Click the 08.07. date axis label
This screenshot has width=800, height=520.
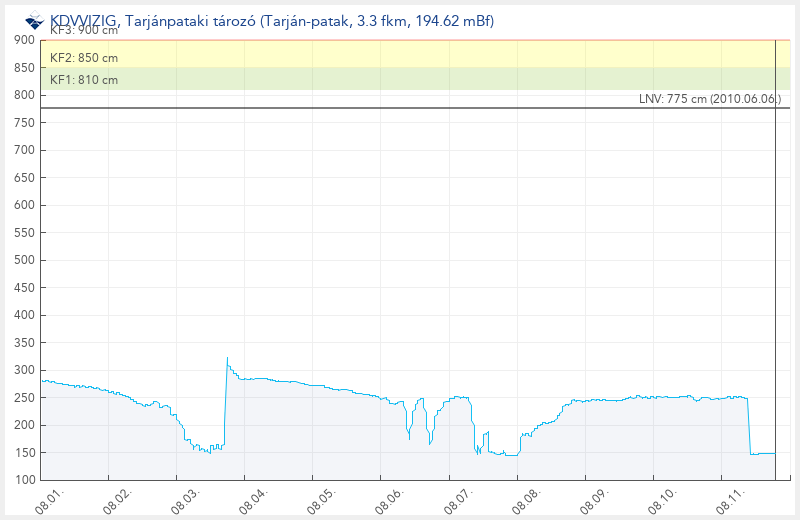tap(459, 501)
